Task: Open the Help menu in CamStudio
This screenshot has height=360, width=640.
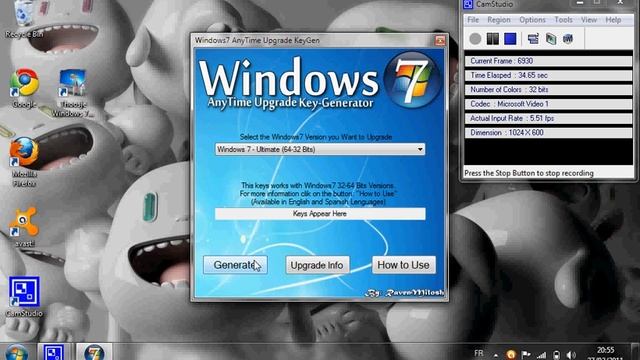Action: tap(613, 20)
